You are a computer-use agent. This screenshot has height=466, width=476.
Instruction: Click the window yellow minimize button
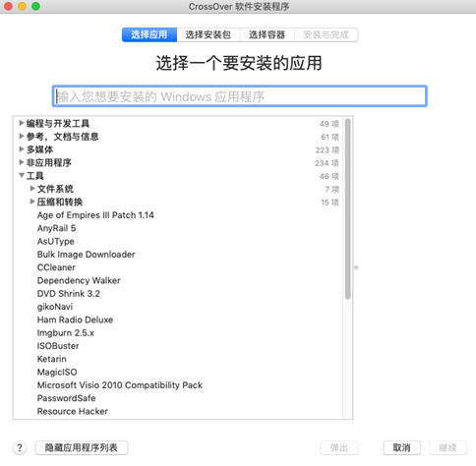(22, 6)
